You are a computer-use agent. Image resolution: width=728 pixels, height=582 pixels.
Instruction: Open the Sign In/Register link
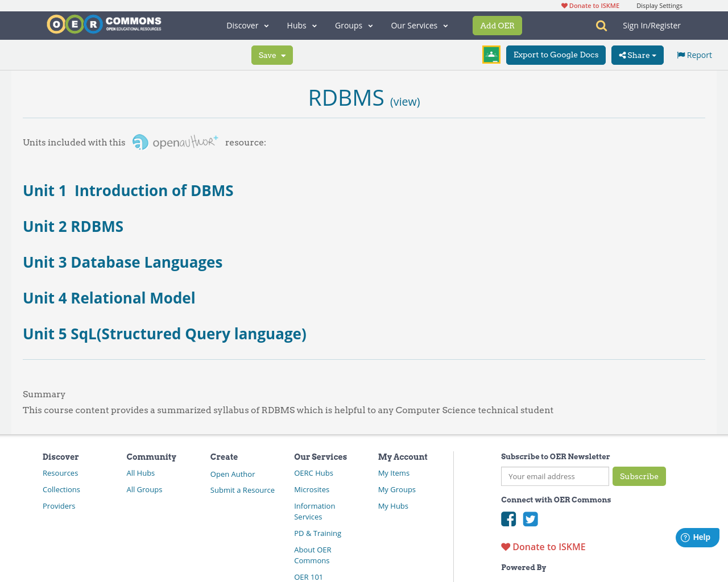click(652, 25)
